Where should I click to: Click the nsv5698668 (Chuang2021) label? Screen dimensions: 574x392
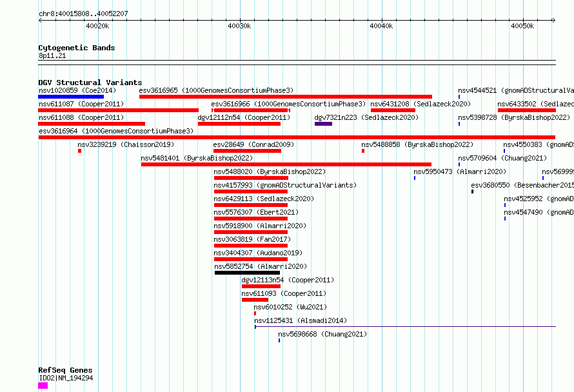click(322, 334)
